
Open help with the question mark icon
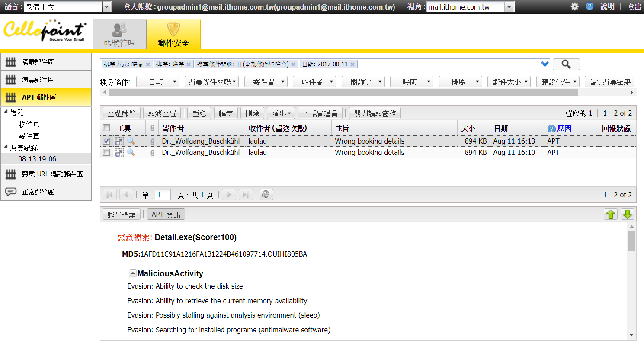[x=589, y=6]
